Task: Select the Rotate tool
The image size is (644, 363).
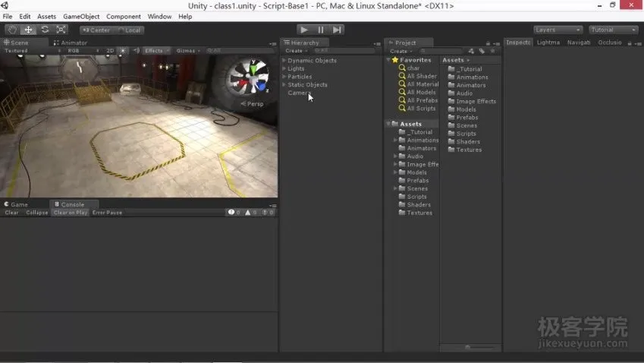Action: coord(45,30)
